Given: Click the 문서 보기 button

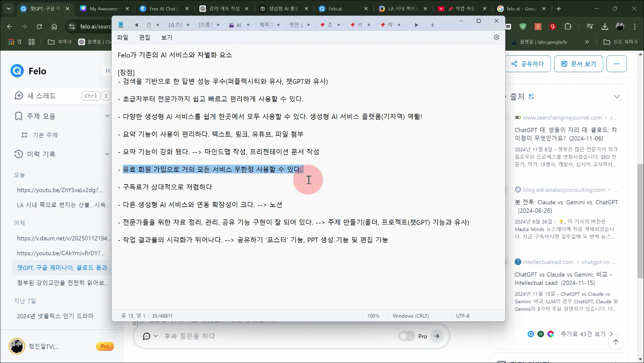Looking at the screenshot, I should click(578, 64).
